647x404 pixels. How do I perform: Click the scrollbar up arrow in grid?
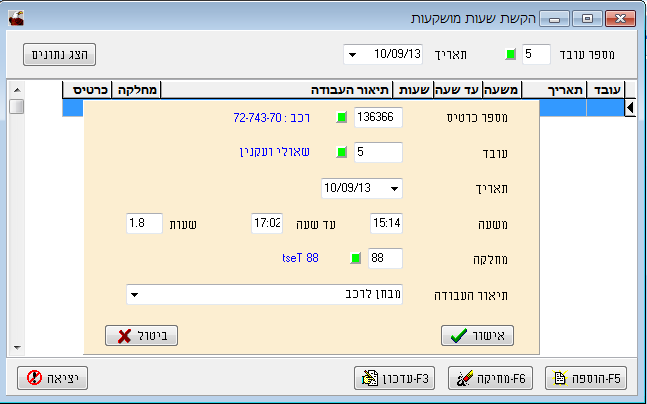point(17,90)
